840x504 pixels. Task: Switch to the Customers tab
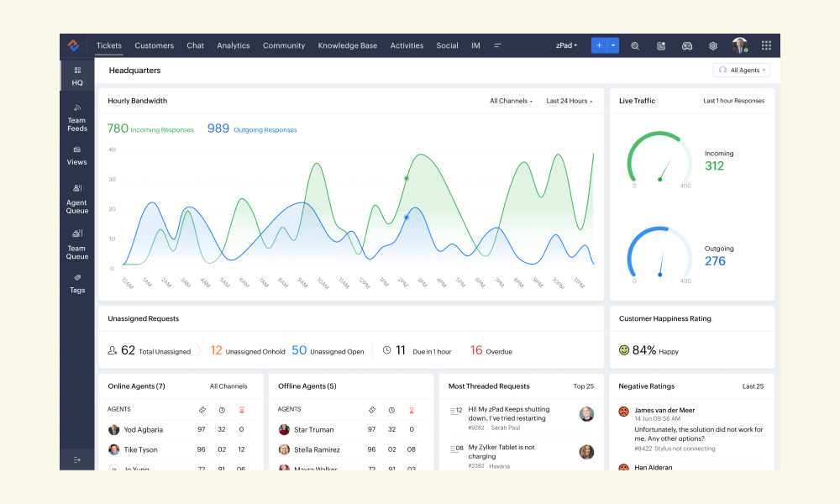pos(155,45)
